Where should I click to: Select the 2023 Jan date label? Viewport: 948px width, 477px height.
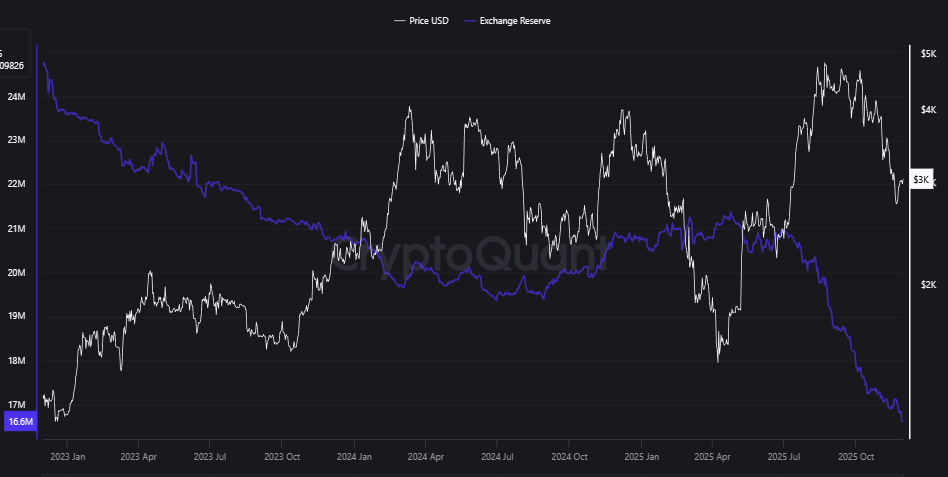[68, 455]
